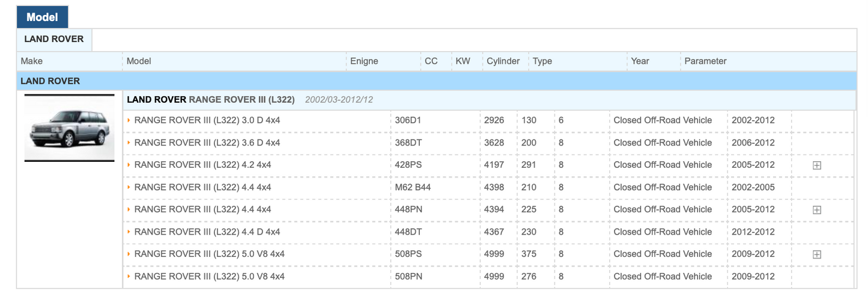The height and width of the screenshot is (302, 868).
Task: Open RANGE ROVER III (L322) 4.2 4x4
Action: click(x=202, y=165)
